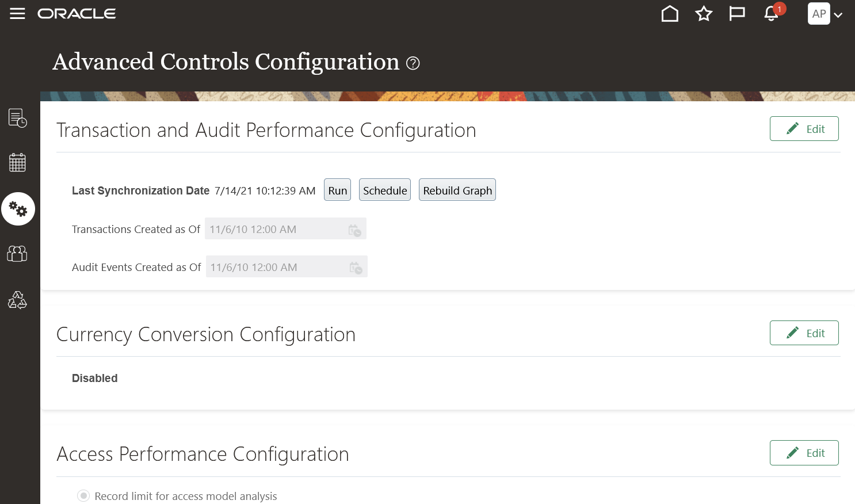Open the scheduled jobs document-clock sidebar icon
Screen dimensions: 855x504
(x=18, y=118)
